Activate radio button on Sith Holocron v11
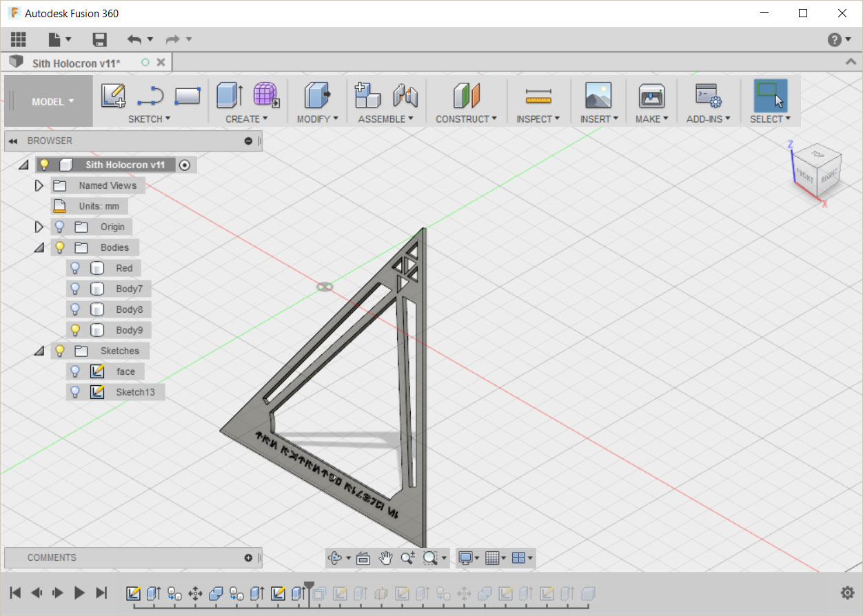863x616 pixels. coord(184,165)
